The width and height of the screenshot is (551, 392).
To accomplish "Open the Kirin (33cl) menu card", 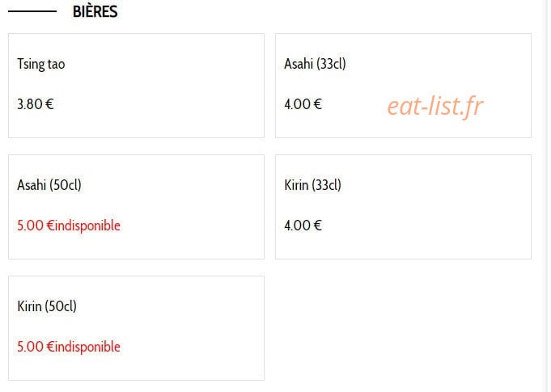I will coord(404,207).
